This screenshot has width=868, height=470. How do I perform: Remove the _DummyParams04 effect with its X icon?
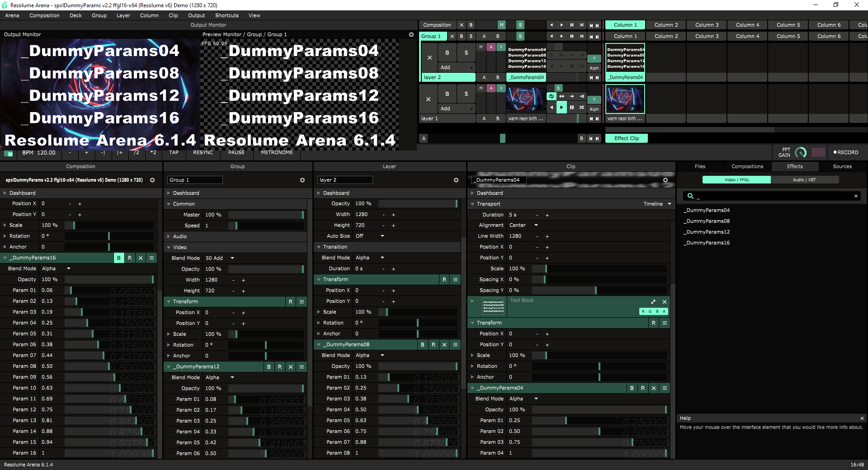coord(653,388)
